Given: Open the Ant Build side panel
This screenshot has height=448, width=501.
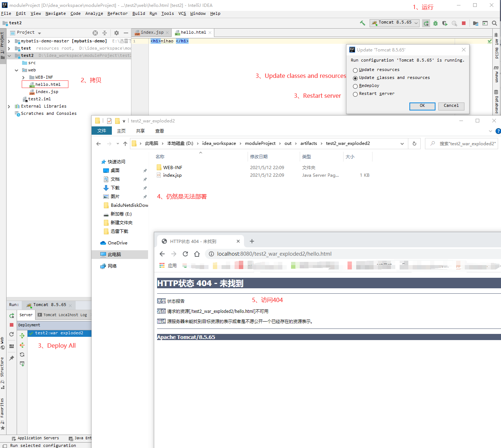Looking at the screenshot, I should point(496,46).
